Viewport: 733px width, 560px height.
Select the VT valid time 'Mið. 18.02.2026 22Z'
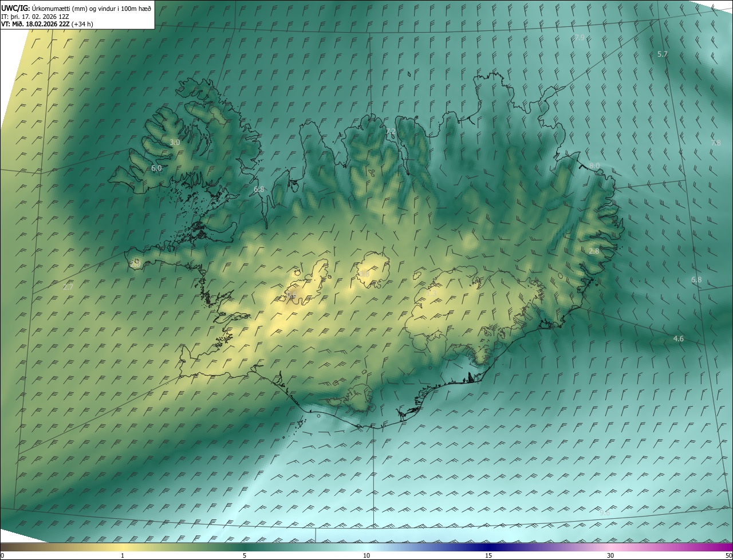(x=40, y=25)
